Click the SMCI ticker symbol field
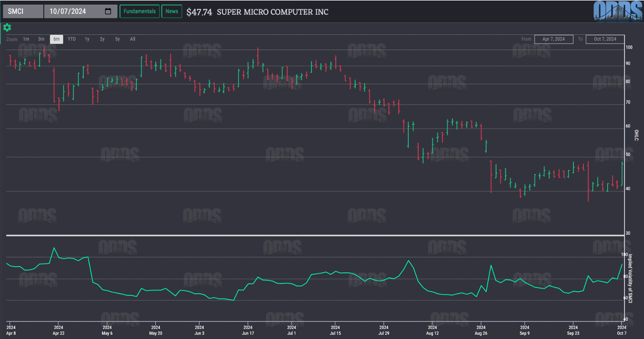 coord(23,12)
